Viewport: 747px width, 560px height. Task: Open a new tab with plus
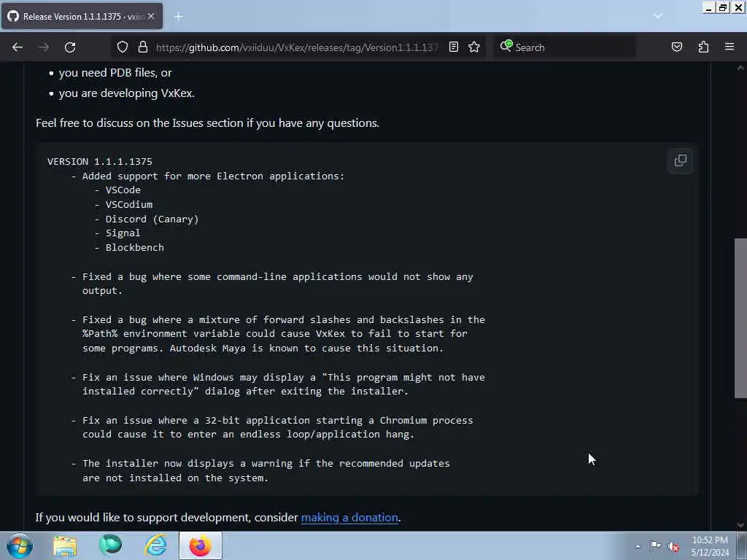[178, 17]
